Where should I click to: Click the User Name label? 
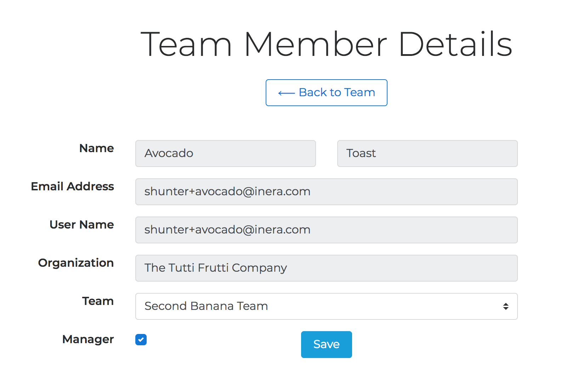coord(81,225)
